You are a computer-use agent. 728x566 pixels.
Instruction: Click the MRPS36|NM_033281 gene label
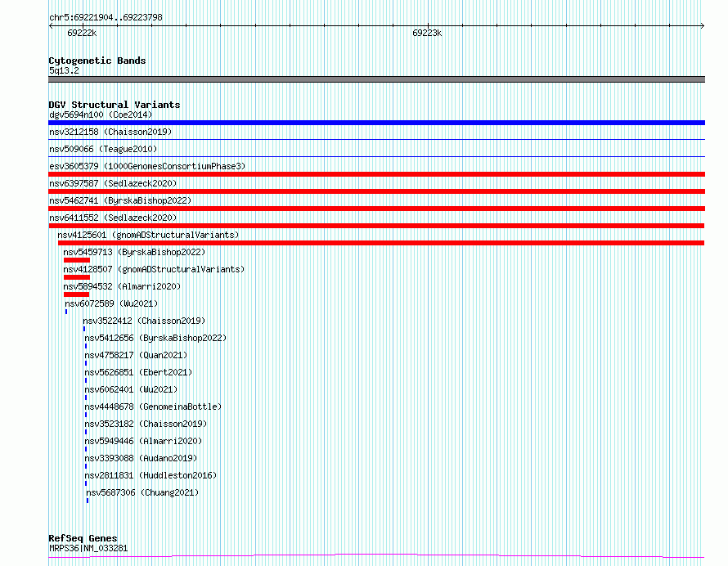pos(88,548)
